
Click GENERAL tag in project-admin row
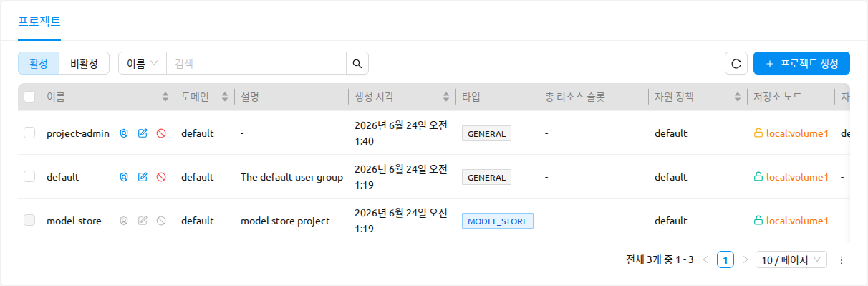tap(486, 133)
